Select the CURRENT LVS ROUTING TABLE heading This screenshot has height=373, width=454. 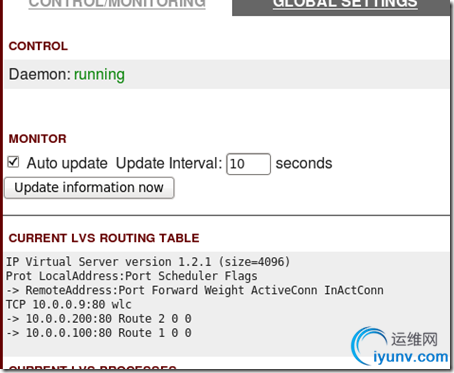[x=104, y=238]
